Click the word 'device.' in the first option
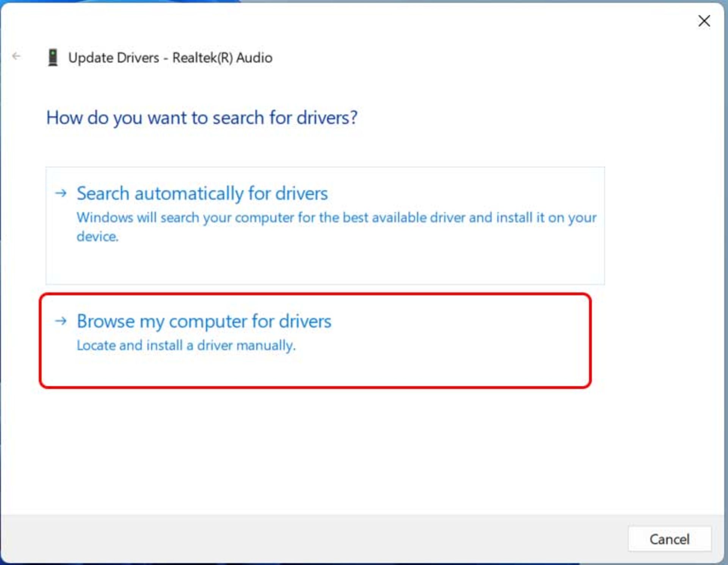 97,237
